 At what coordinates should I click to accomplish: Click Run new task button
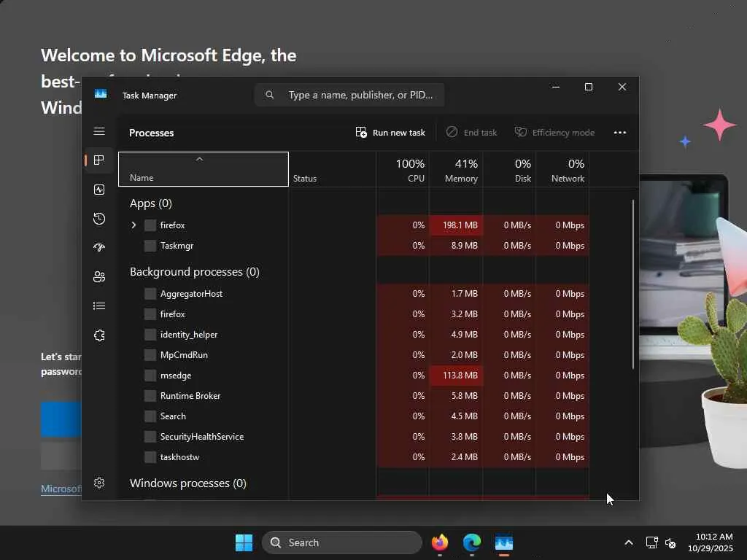coord(390,133)
